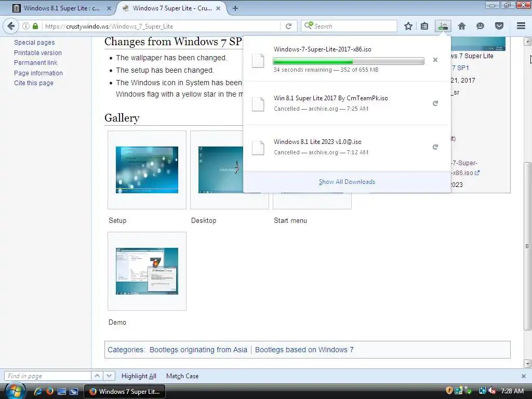
Task: Save page to Pocket icon
Action: [x=499, y=26]
